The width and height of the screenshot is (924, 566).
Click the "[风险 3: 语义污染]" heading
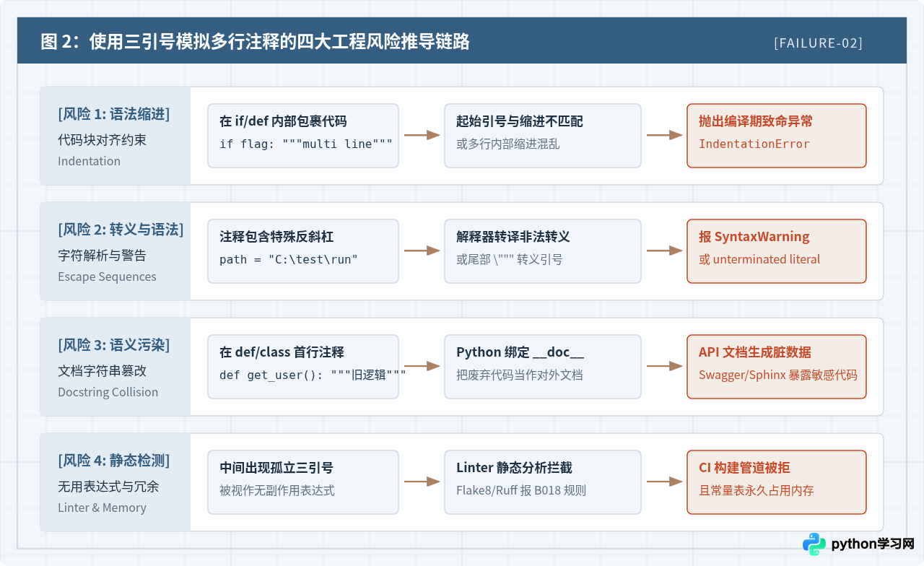click(114, 345)
